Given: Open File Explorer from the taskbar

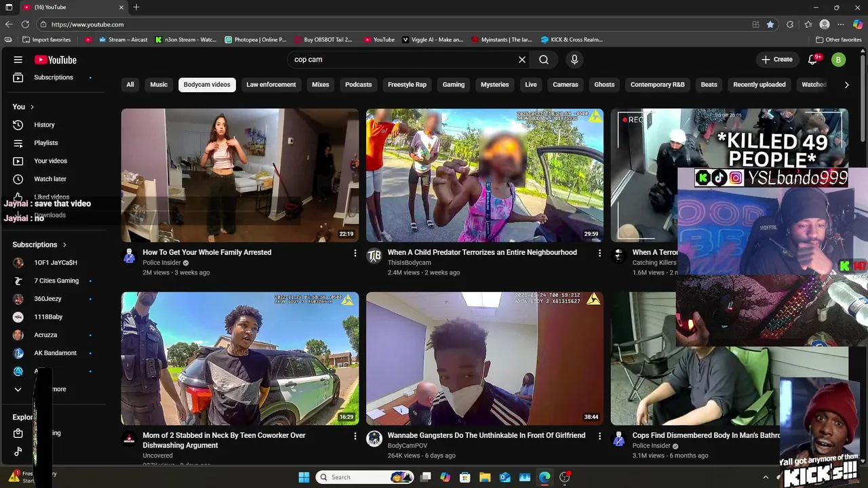Looking at the screenshot, I should click(485, 477).
